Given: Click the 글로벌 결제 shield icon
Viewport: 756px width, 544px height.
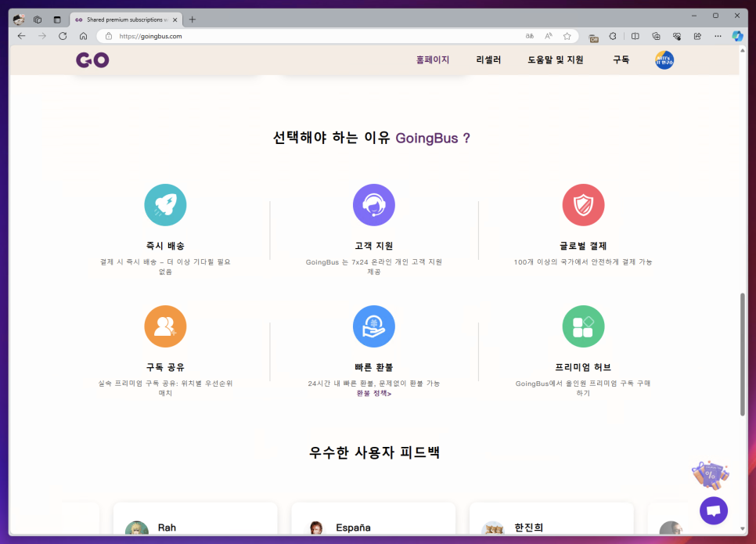Looking at the screenshot, I should pos(583,205).
